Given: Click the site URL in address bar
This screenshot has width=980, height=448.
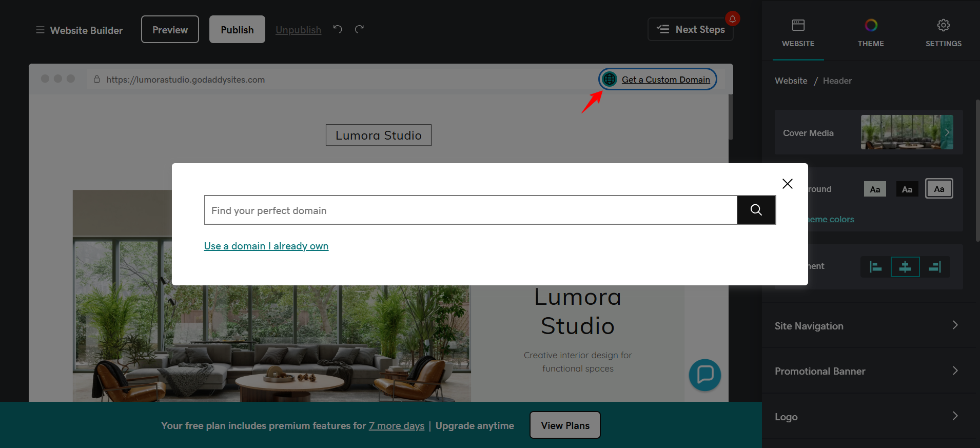Looking at the screenshot, I should [x=186, y=80].
